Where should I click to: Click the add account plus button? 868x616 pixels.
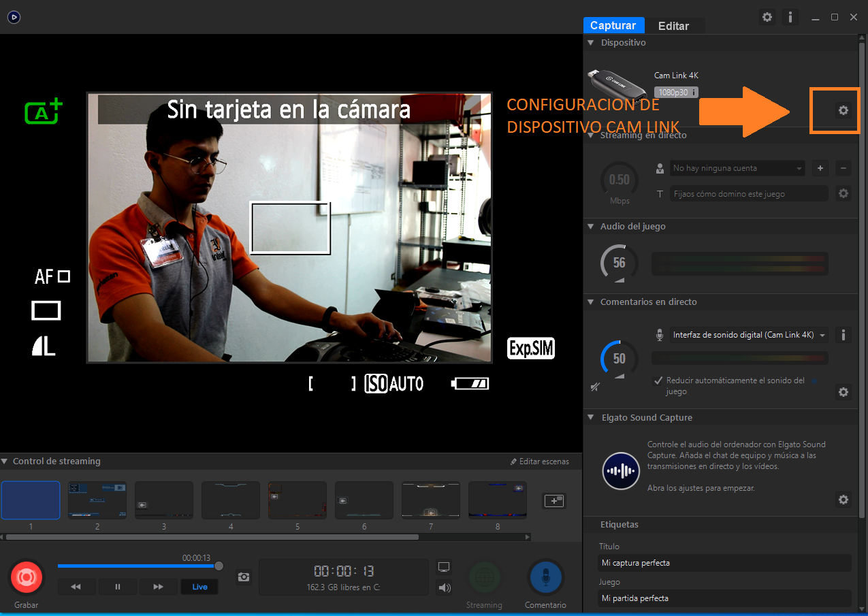tap(820, 168)
